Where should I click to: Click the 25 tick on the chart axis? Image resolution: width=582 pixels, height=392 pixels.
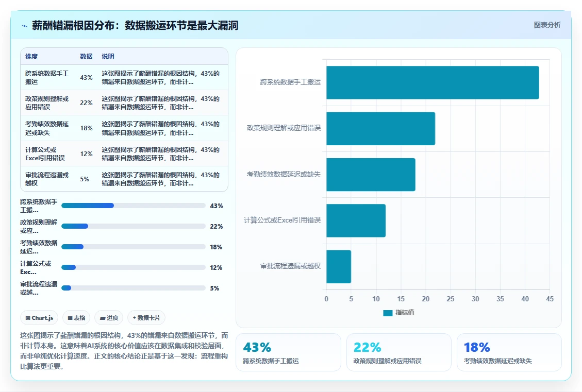(450, 299)
